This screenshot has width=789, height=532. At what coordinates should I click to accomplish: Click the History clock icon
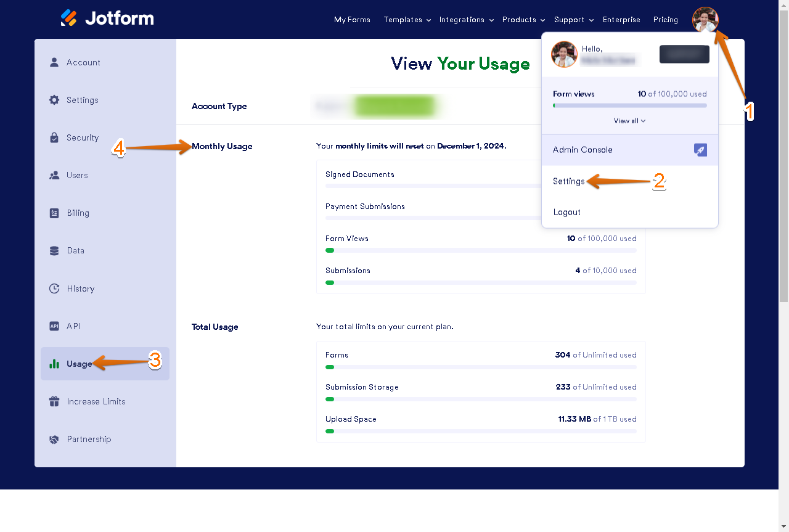pyautogui.click(x=54, y=289)
